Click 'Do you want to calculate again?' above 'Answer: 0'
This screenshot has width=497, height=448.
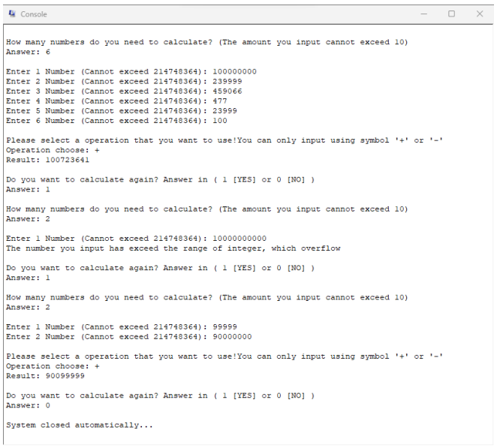pos(160,395)
